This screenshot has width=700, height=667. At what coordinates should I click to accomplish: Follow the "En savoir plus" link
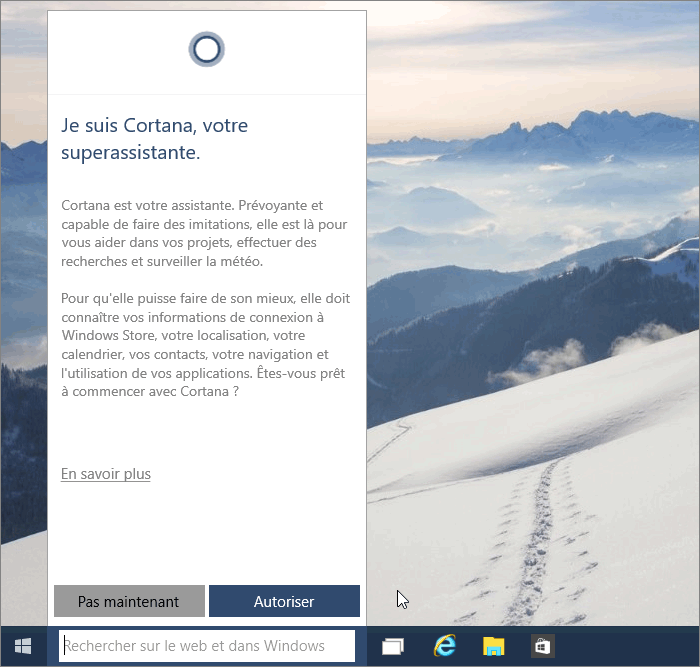106,474
